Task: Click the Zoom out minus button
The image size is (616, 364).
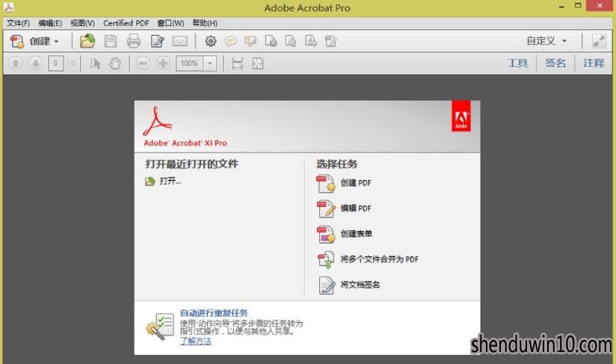Action: pos(143,64)
